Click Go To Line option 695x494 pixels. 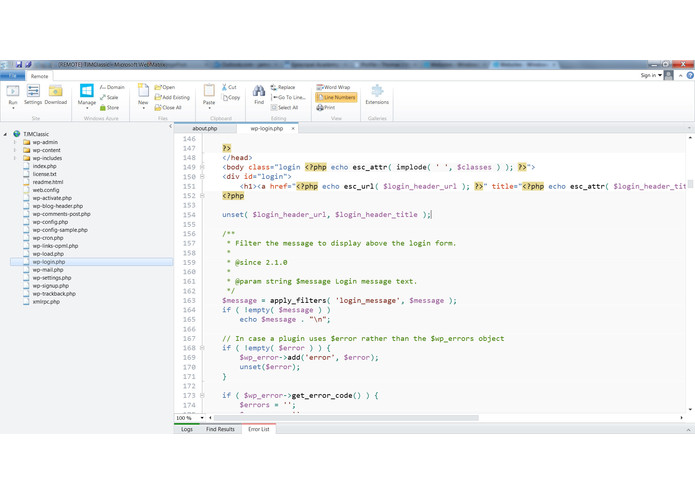288,97
